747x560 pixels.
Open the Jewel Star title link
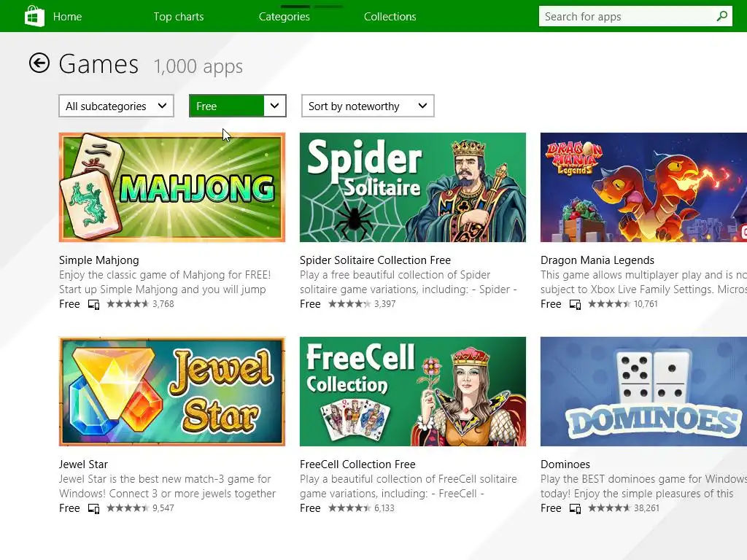point(83,464)
